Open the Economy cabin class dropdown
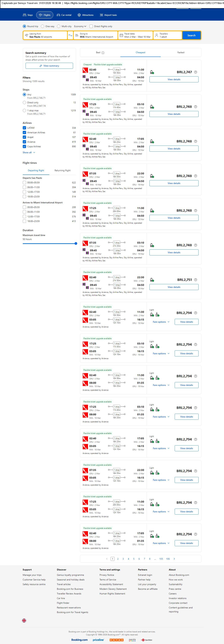 point(80,26)
